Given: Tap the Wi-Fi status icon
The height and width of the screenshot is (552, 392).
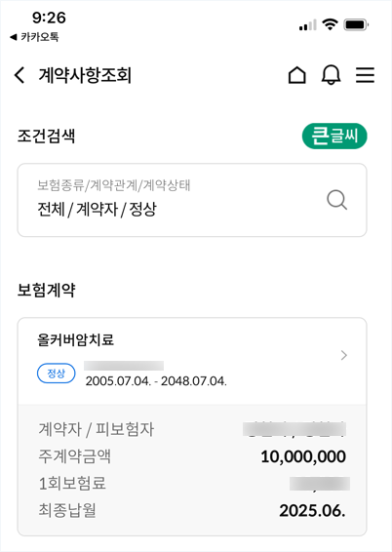Looking at the screenshot, I should (x=330, y=24).
